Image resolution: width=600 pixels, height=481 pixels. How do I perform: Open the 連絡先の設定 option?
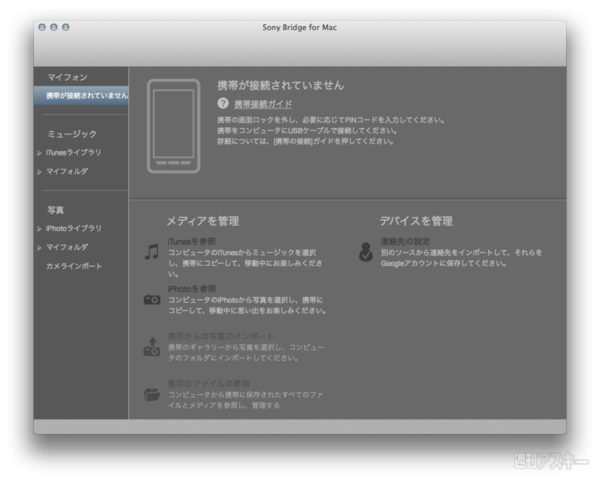[x=405, y=241]
